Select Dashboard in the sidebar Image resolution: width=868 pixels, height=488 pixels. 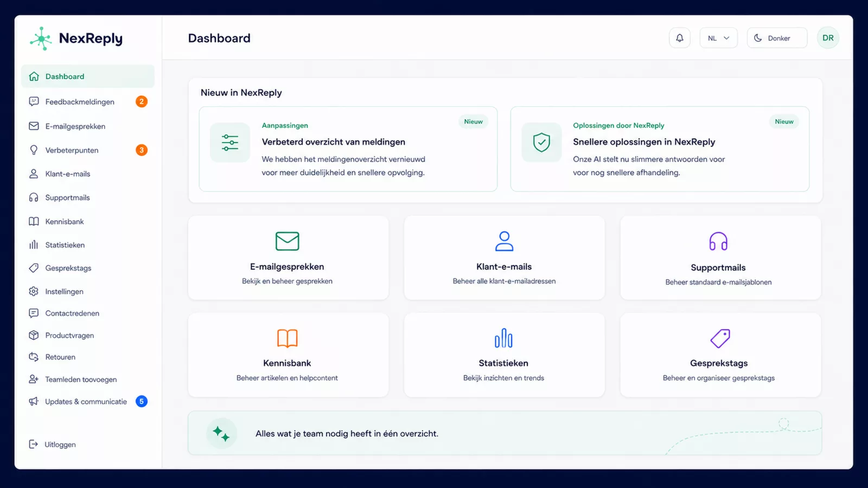pos(88,76)
